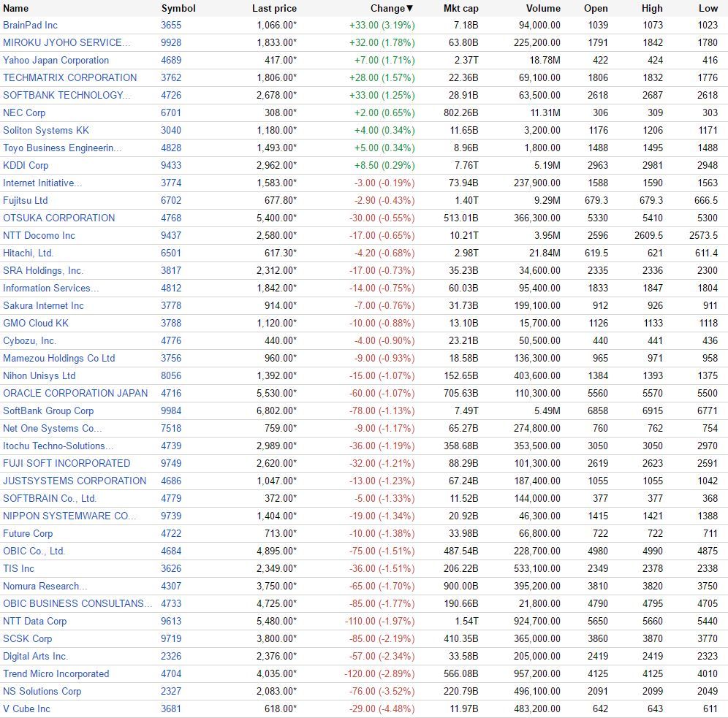728x718 pixels.
Task: Open Sakura Internet Inc link
Action: click(x=43, y=305)
